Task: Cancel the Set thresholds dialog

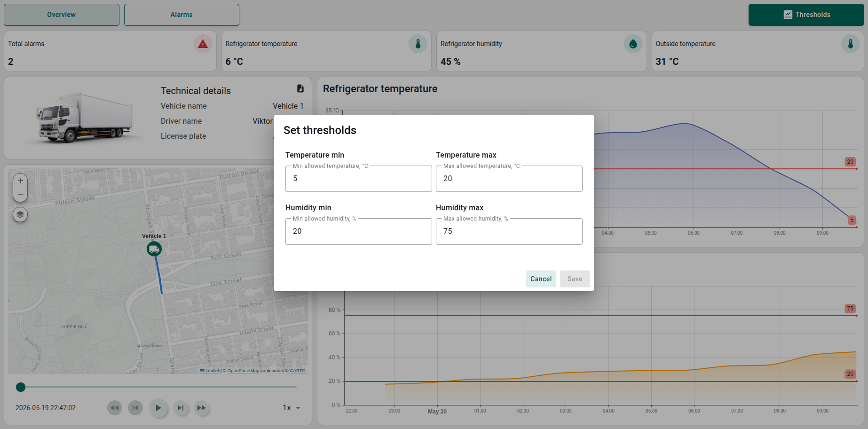Action: click(541, 279)
